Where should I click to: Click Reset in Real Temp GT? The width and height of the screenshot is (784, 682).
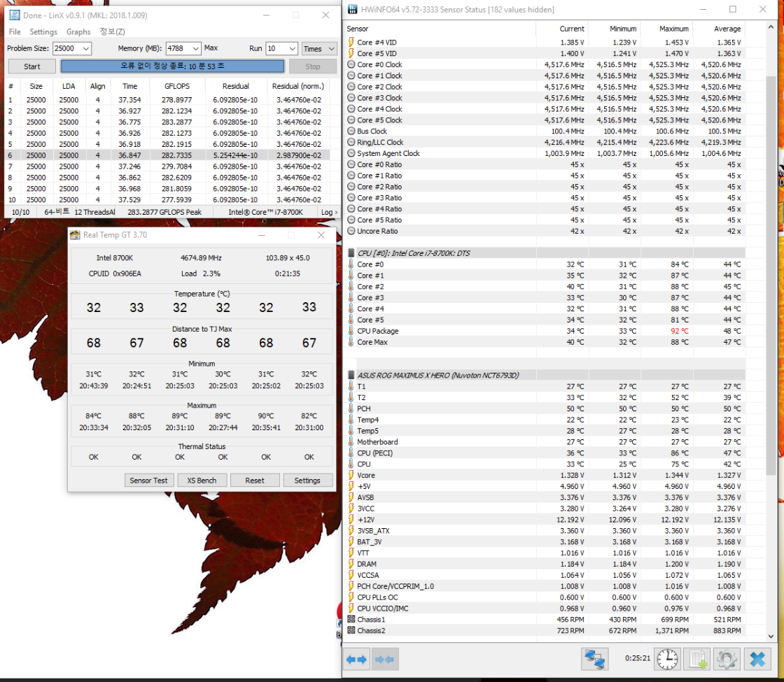255,480
